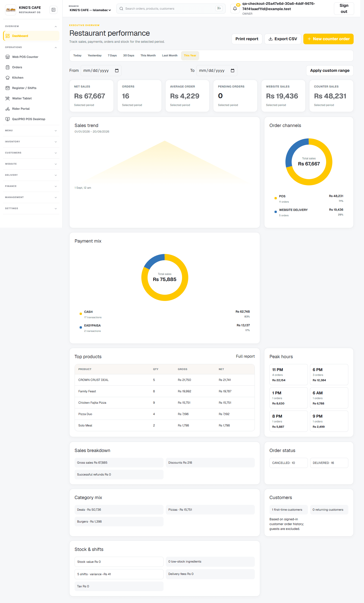Expand the Customers sidebar section

point(31,153)
